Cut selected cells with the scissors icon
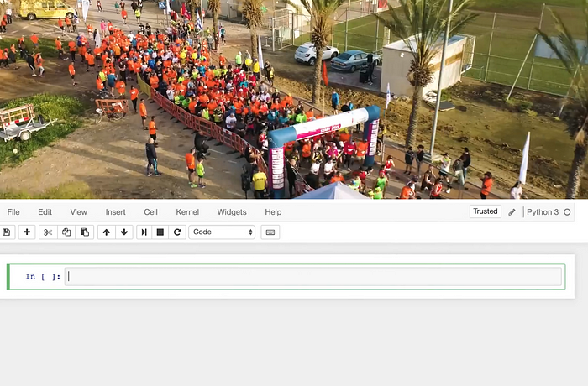The height and width of the screenshot is (386, 588). pos(48,232)
